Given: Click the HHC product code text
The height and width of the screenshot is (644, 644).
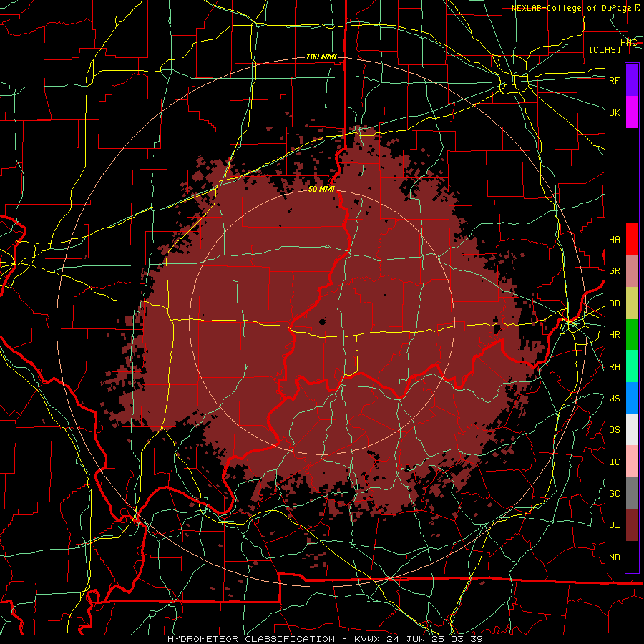Looking at the screenshot, I should pos(628,43).
